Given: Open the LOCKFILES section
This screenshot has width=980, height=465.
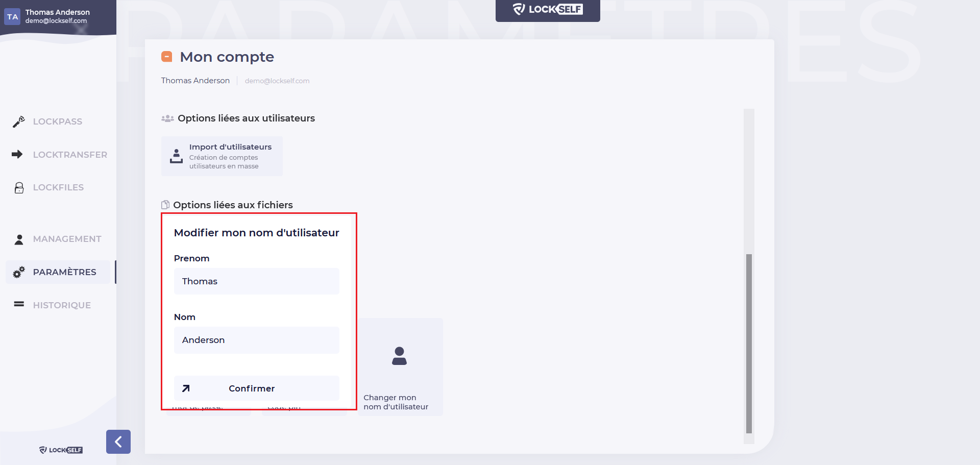Looking at the screenshot, I should click(58, 187).
